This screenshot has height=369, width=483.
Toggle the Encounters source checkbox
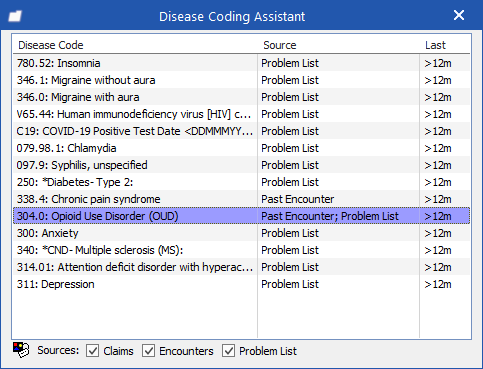pyautogui.click(x=148, y=351)
